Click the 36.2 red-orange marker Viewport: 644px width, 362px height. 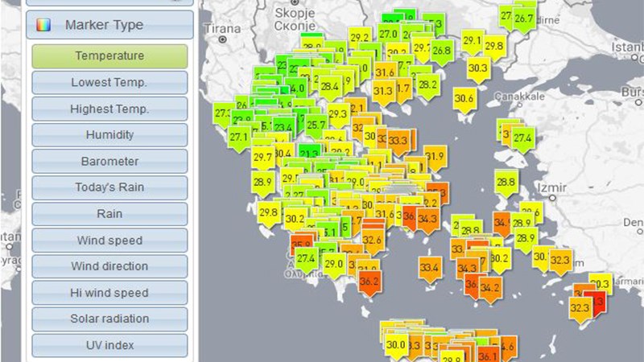point(369,283)
